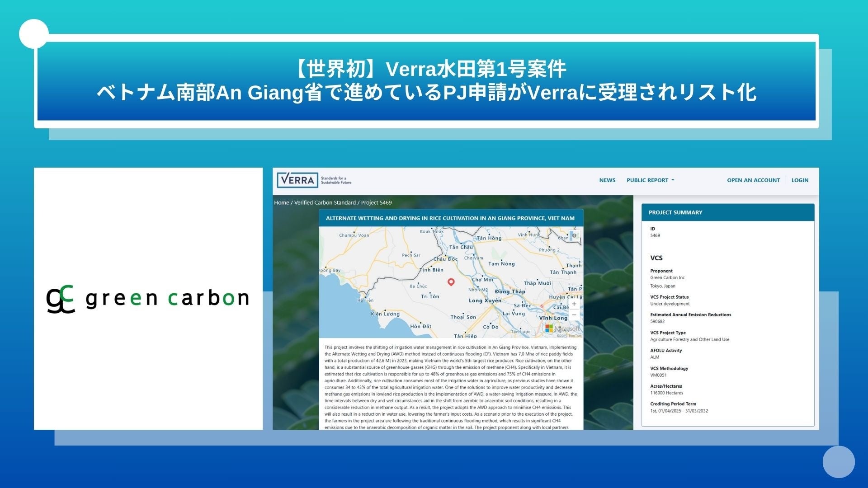Click the LOGIN link

point(800,180)
